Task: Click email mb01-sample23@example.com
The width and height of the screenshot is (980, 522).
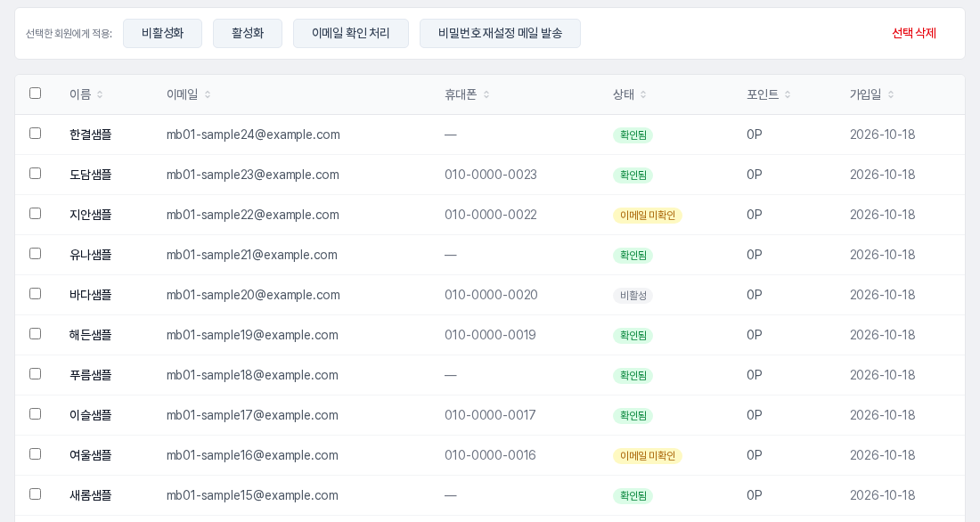Action: click(x=252, y=175)
